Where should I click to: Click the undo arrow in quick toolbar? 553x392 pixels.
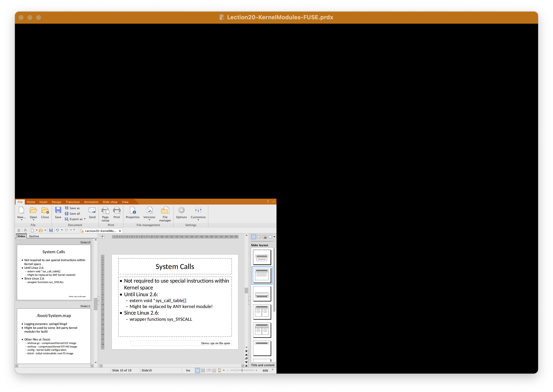pos(57,230)
